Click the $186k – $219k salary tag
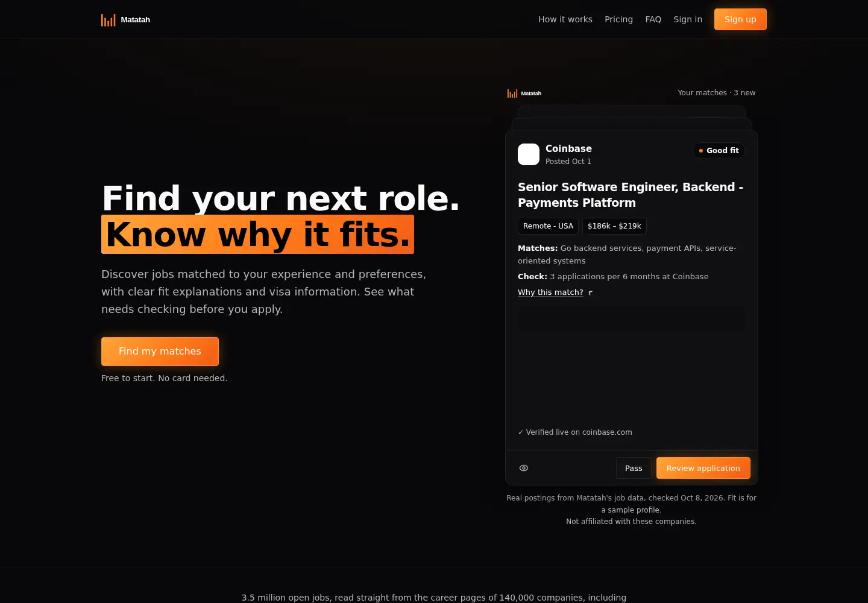The width and height of the screenshot is (868, 603). point(614,226)
